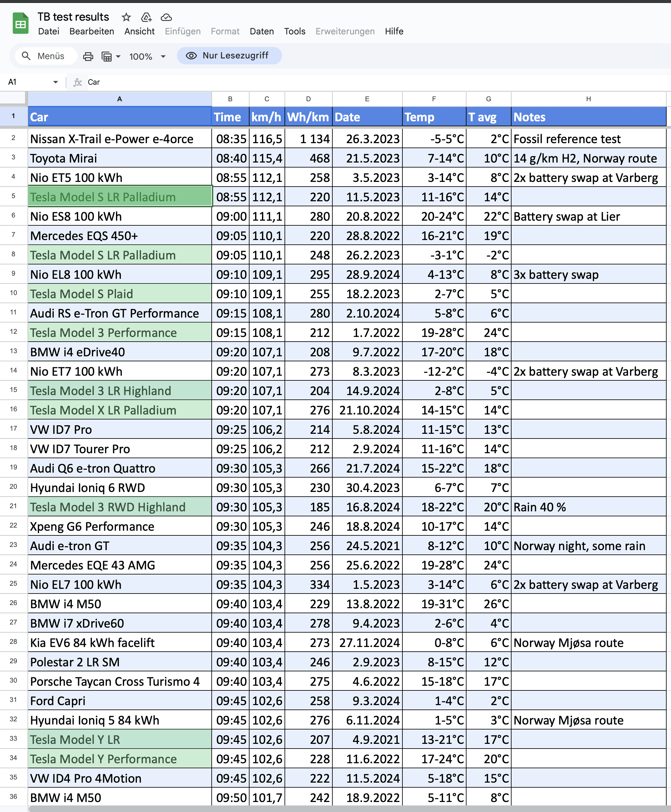
Task: Select cell Tesla Model Y Performance
Action: 120,759
